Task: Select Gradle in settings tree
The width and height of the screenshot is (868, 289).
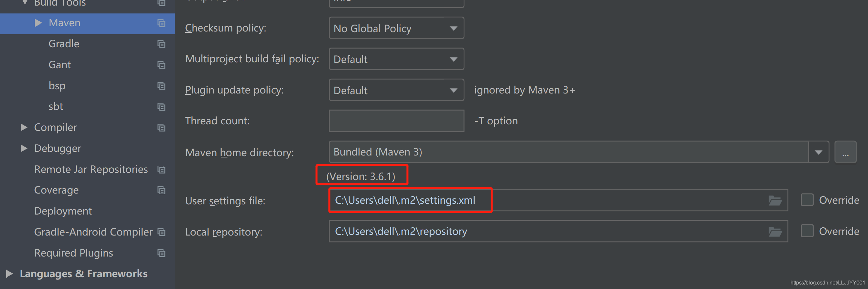Action: coord(64,44)
